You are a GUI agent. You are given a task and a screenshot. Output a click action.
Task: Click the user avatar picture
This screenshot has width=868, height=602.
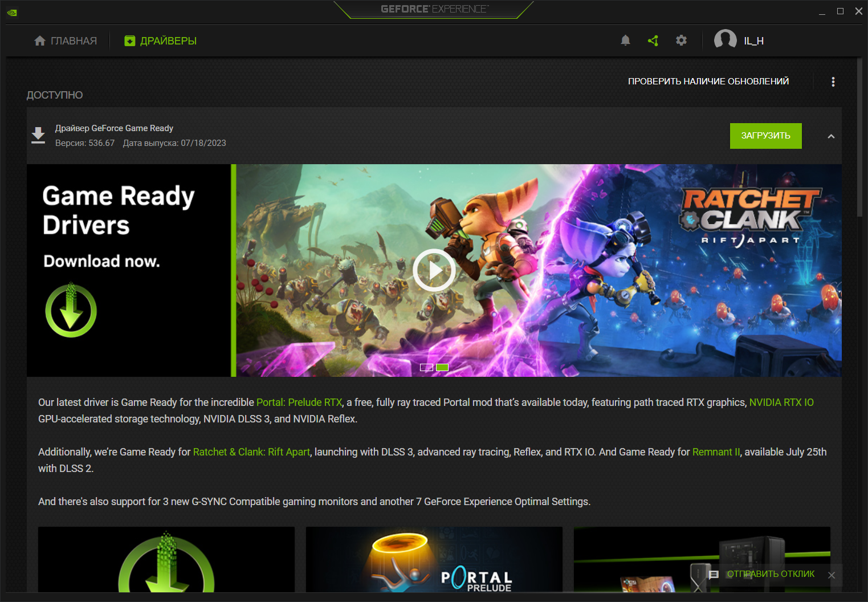click(x=726, y=40)
